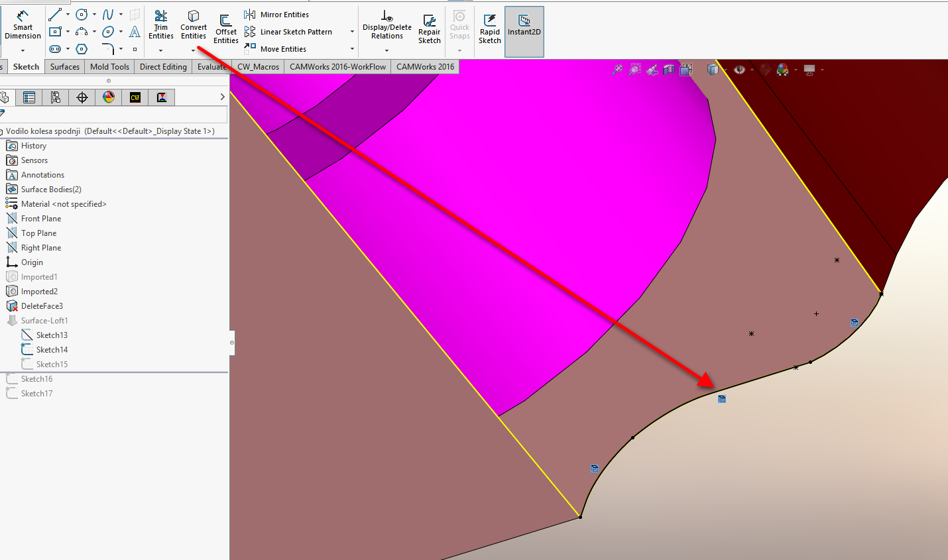This screenshot has height=560, width=948.
Task: Click the Zoom to Fit icon
Action: [617, 70]
